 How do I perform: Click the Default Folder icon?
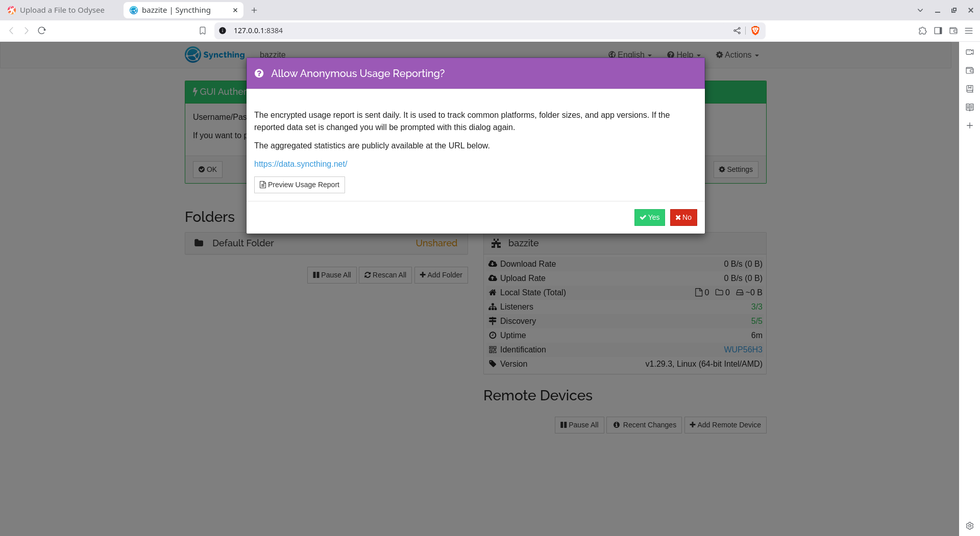pyautogui.click(x=199, y=243)
